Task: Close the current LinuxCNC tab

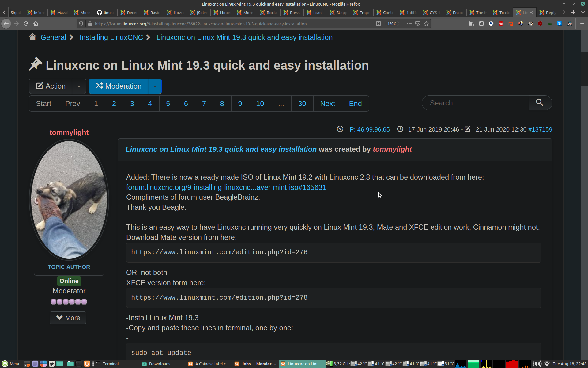Action: click(x=531, y=13)
